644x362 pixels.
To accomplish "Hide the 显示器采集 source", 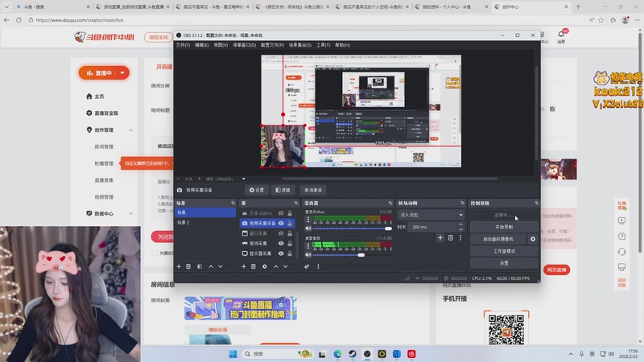I will tap(281, 253).
